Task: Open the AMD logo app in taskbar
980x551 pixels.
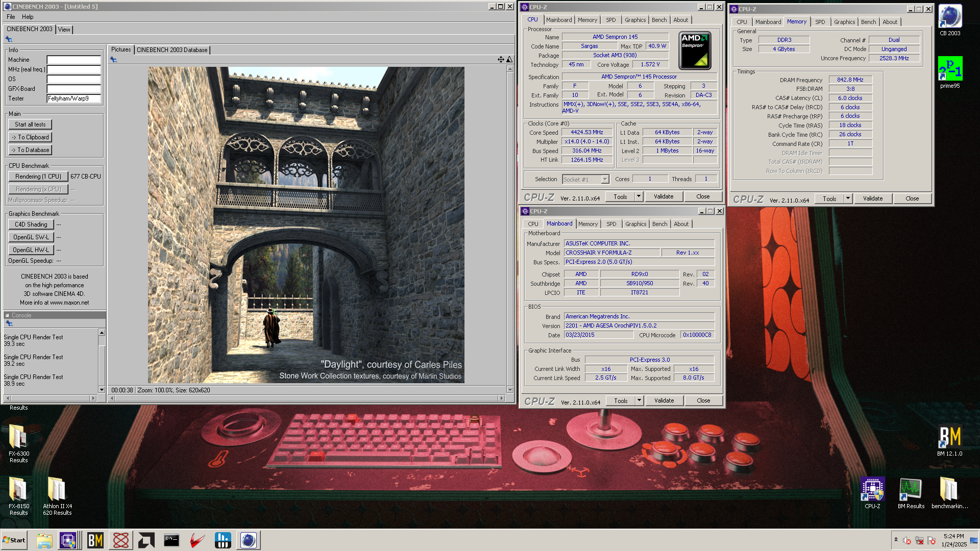Action: [x=146, y=540]
